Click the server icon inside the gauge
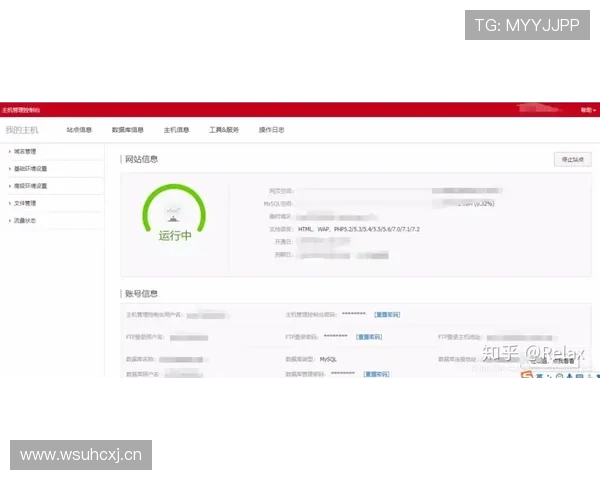The image size is (600, 480). [x=173, y=216]
